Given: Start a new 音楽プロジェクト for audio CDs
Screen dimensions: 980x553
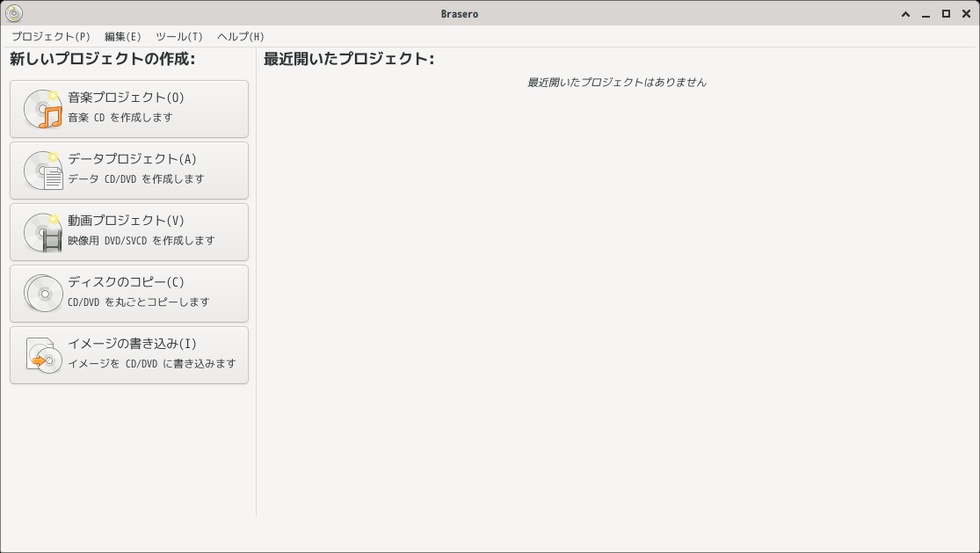Looking at the screenshot, I should [x=129, y=108].
